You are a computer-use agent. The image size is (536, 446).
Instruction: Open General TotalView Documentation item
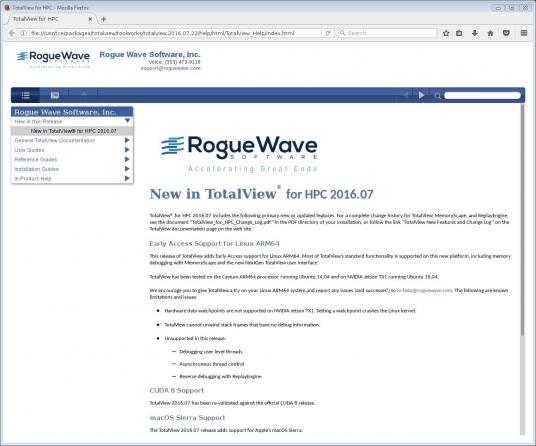55,140
